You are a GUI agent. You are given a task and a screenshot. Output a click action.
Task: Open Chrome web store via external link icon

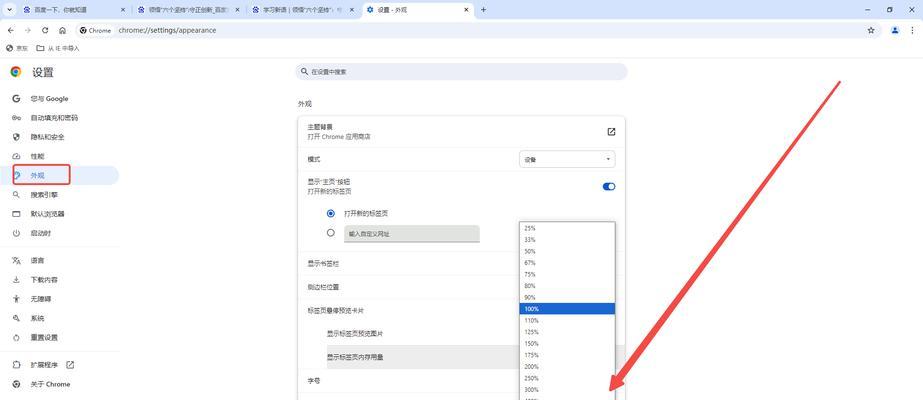point(611,132)
